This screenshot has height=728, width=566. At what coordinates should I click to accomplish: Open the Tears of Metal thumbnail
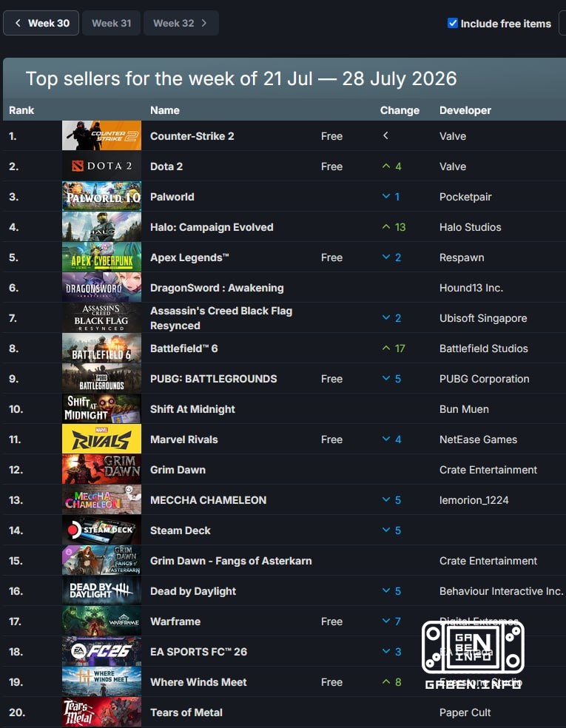[101, 712]
